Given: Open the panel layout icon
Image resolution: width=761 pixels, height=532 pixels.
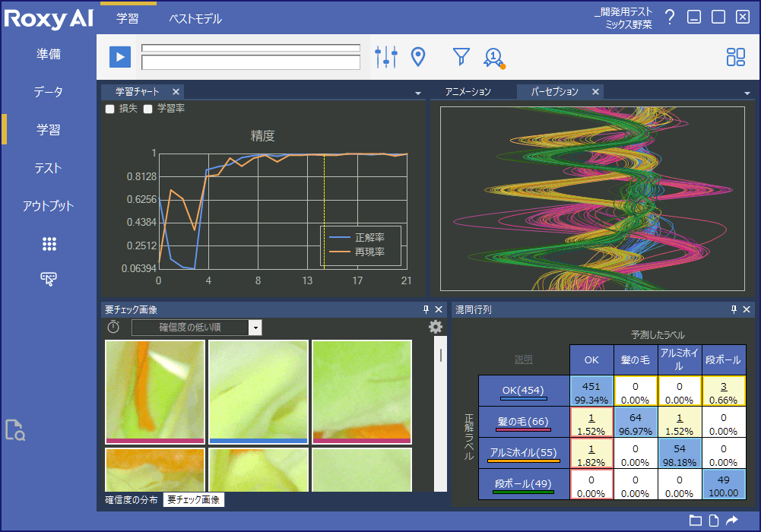Looking at the screenshot, I should pyautogui.click(x=735, y=57).
